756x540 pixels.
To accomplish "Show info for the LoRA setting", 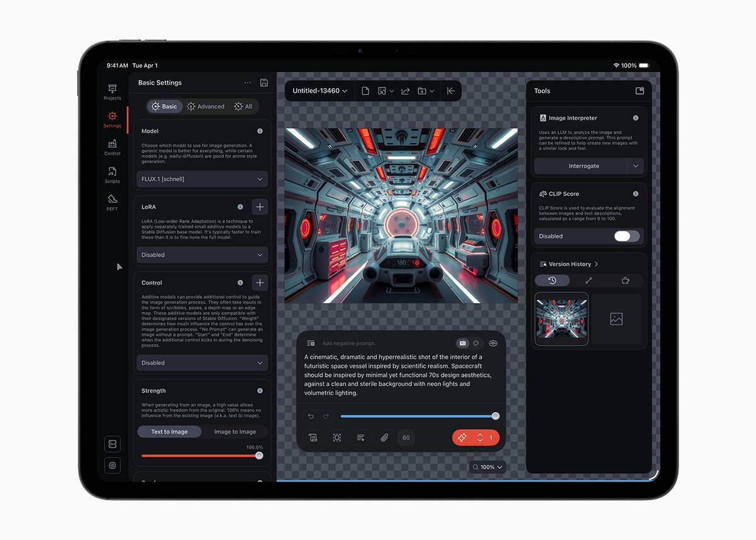I will 240,207.
